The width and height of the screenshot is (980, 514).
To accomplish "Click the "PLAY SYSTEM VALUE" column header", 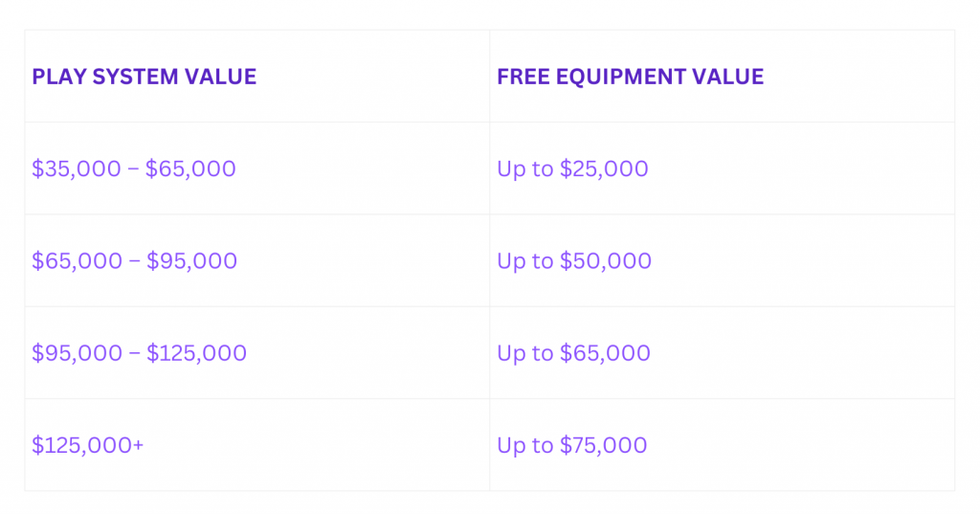I will tap(145, 77).
